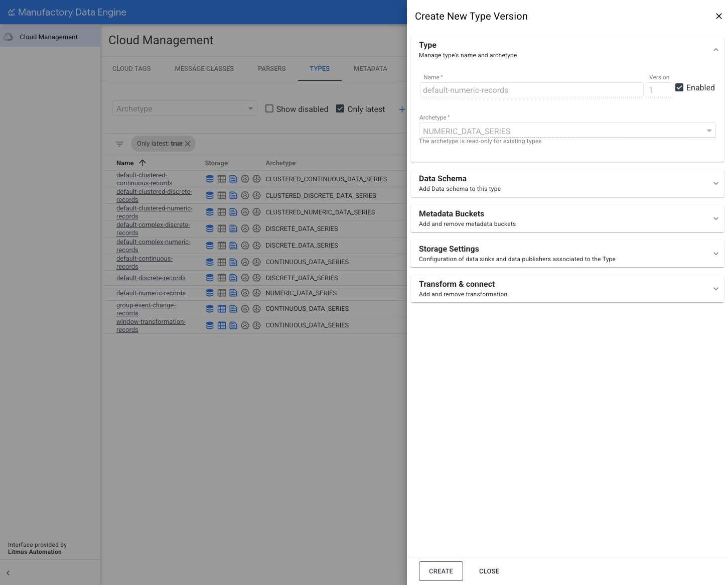Viewport: 728px width, 585px height.
Task: Click the table storage icon for group-event-change-records
Action: [222, 309]
